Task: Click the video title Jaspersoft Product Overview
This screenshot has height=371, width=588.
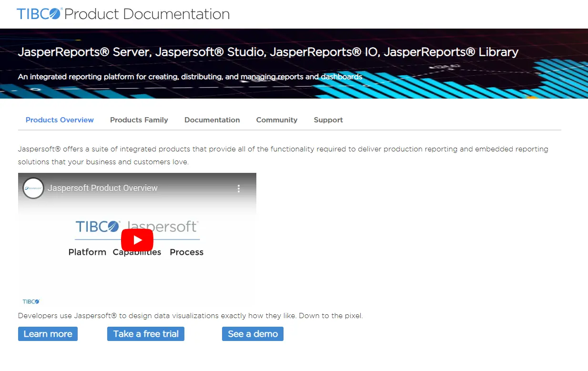Action: pyautogui.click(x=102, y=188)
